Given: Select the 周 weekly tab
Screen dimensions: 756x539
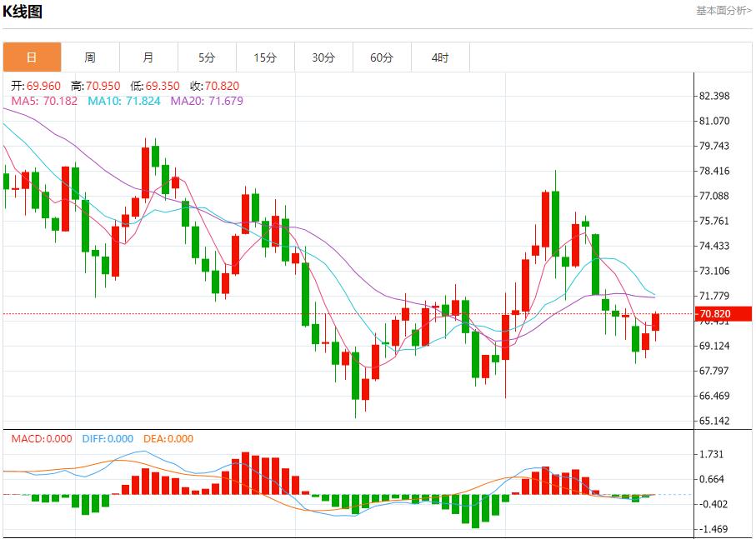Looking at the screenshot, I should pos(90,57).
